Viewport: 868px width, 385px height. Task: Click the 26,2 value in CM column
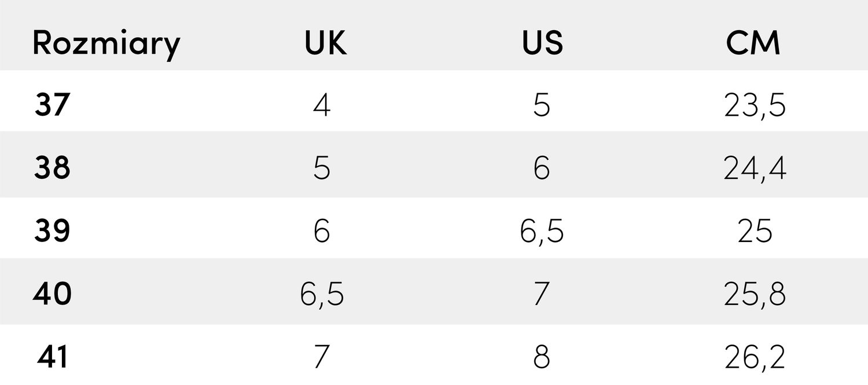pos(755,357)
